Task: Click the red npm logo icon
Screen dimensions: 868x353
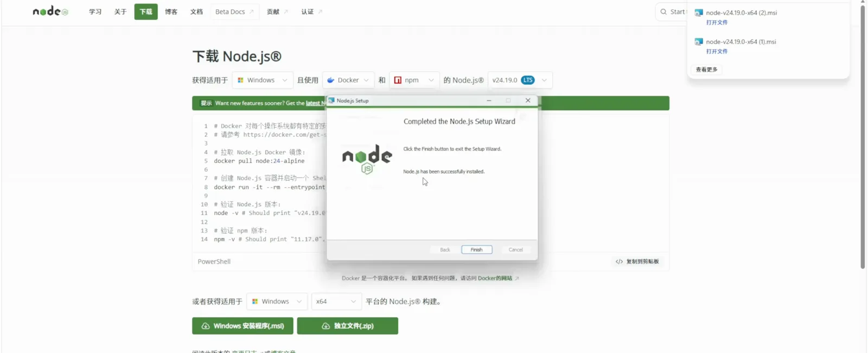Action: [398, 80]
